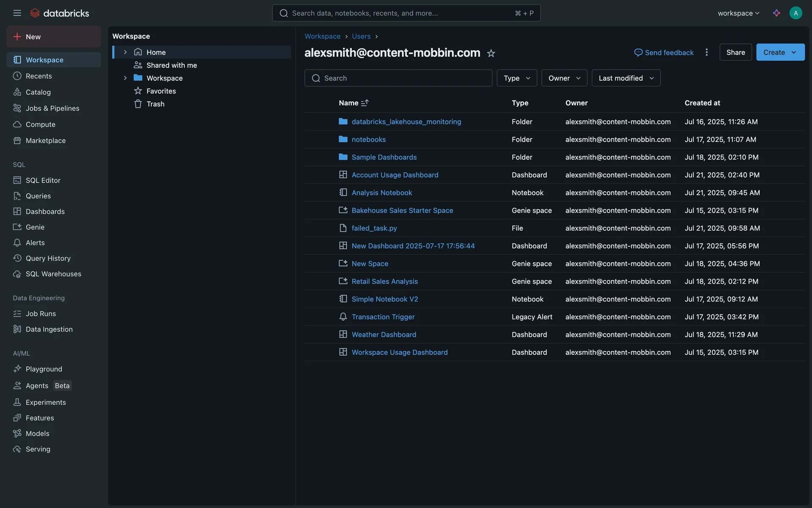The image size is (812, 508).
Task: Open the Last modified filter dropdown
Action: (625, 78)
